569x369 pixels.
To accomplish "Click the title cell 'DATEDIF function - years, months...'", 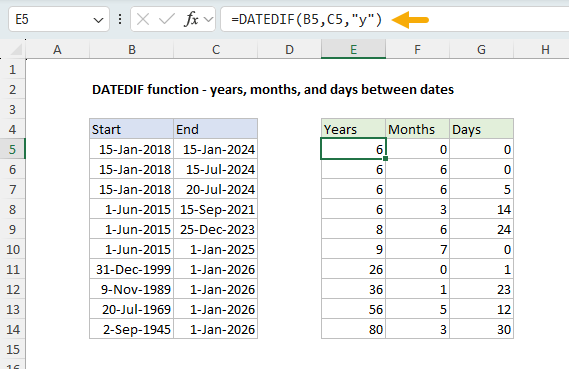I will (x=273, y=89).
